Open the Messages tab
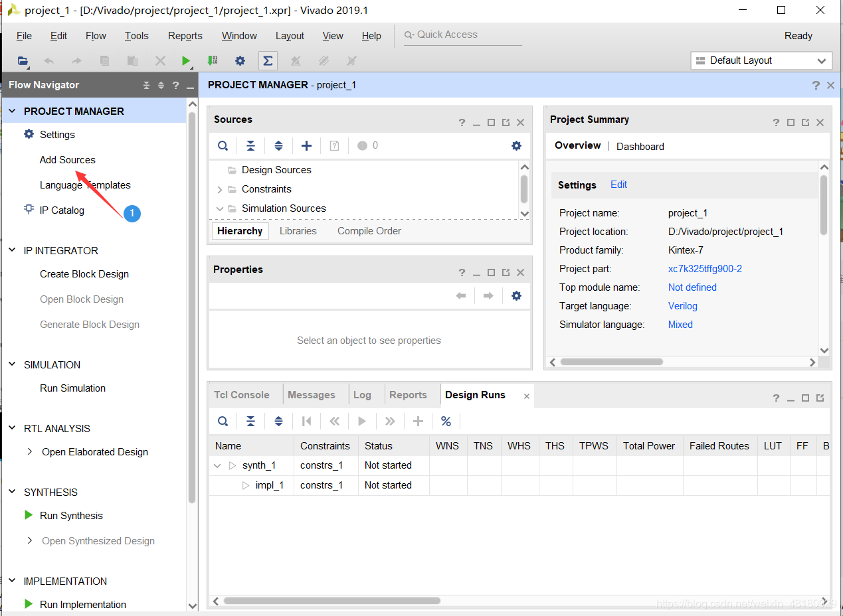The width and height of the screenshot is (843, 616). click(x=312, y=395)
